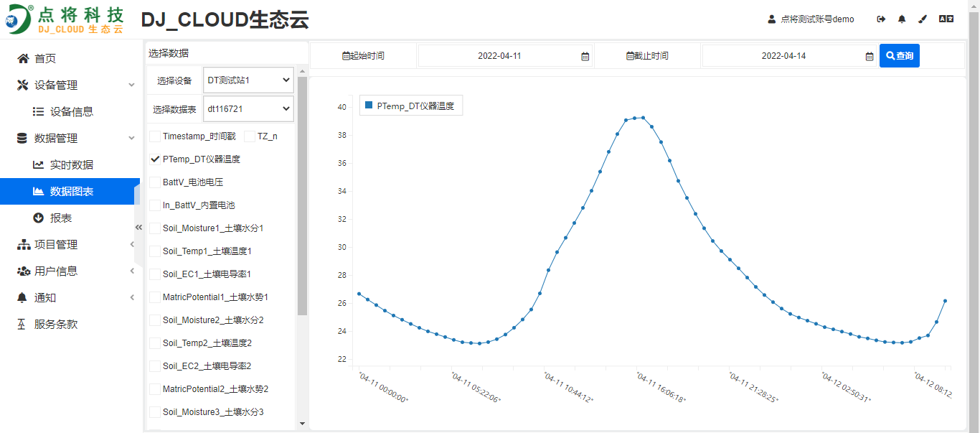Go to 实时数据 menu item
The height and width of the screenshot is (433, 980).
[71, 165]
